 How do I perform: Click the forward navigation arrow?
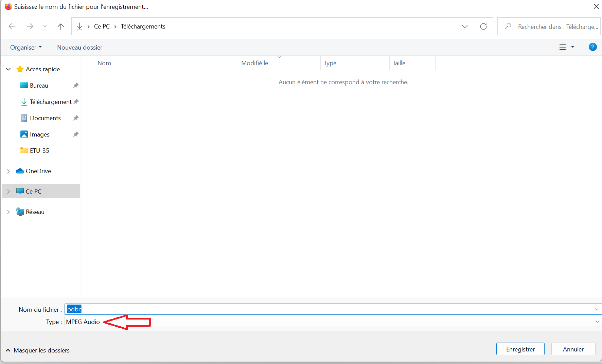(30, 26)
